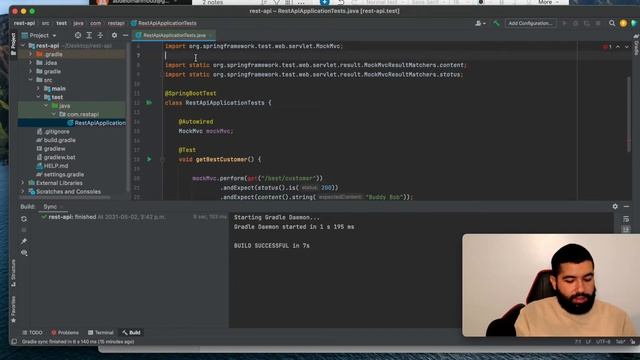Toggle the eye view options icon in Build panel
The width and height of the screenshot is (640, 360).
click(x=24, y=253)
